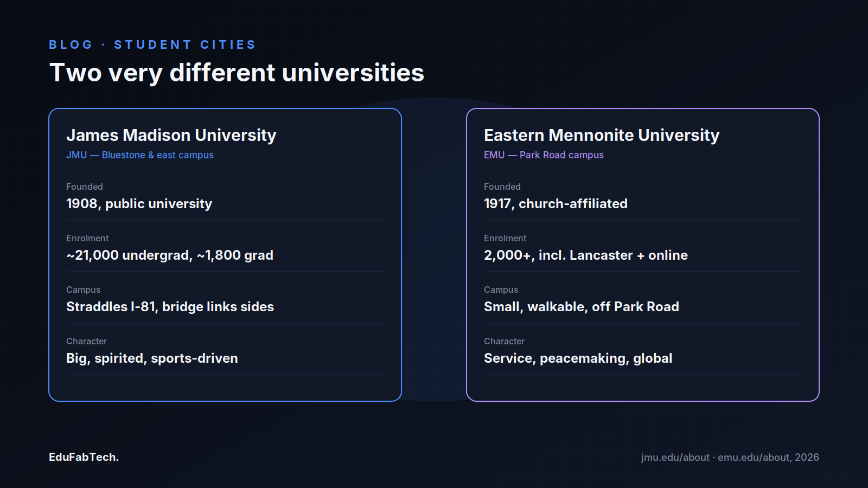Screen dimensions: 868x488
Task: Click the 'Character' label in JMU card
Action: 86,341
